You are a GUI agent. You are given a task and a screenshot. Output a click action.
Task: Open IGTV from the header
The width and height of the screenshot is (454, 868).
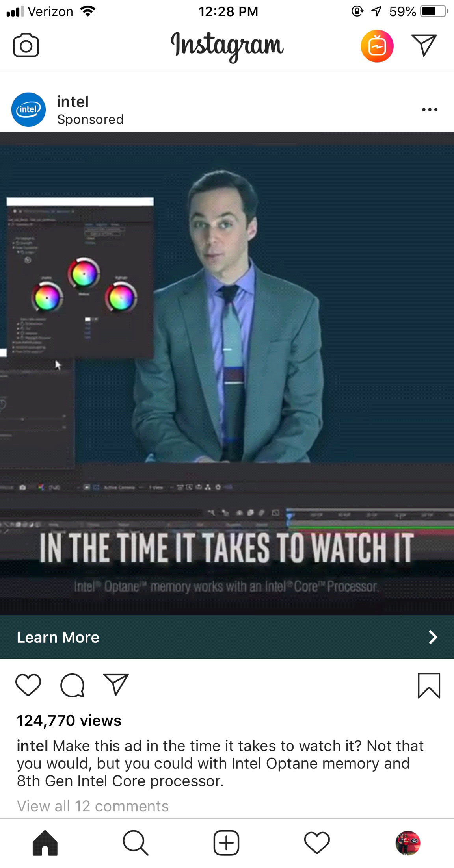[x=377, y=46]
